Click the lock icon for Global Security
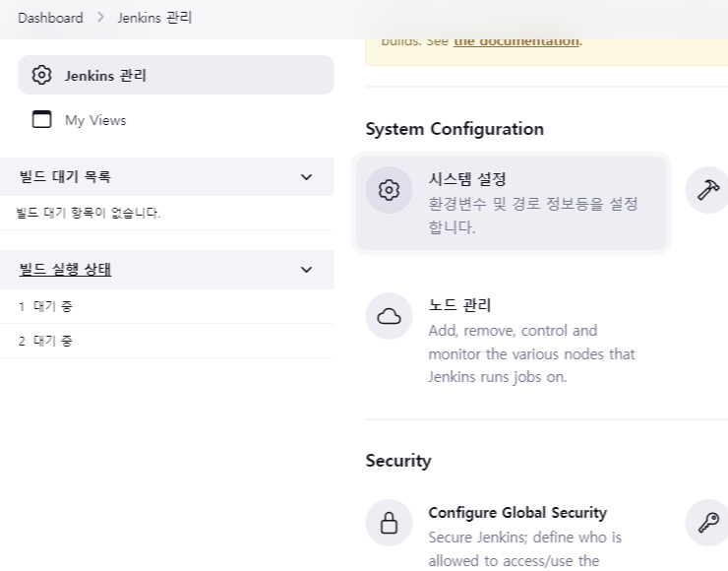The height and width of the screenshot is (571, 728). (x=389, y=523)
